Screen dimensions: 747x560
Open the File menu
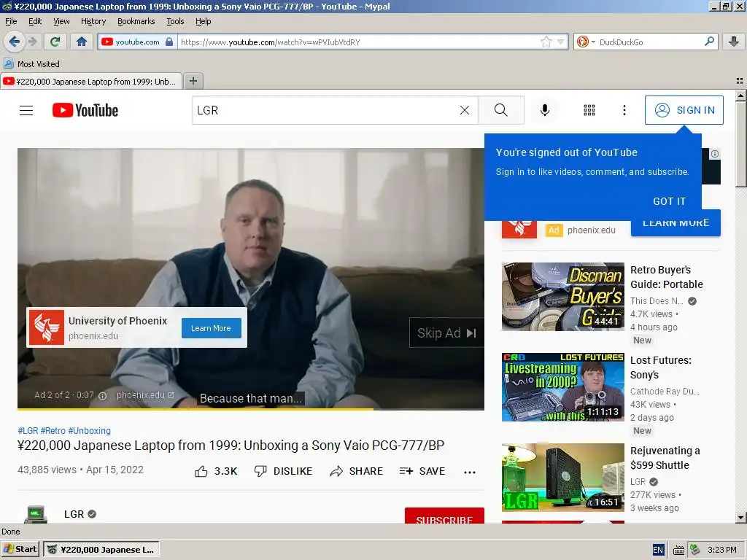tap(11, 21)
